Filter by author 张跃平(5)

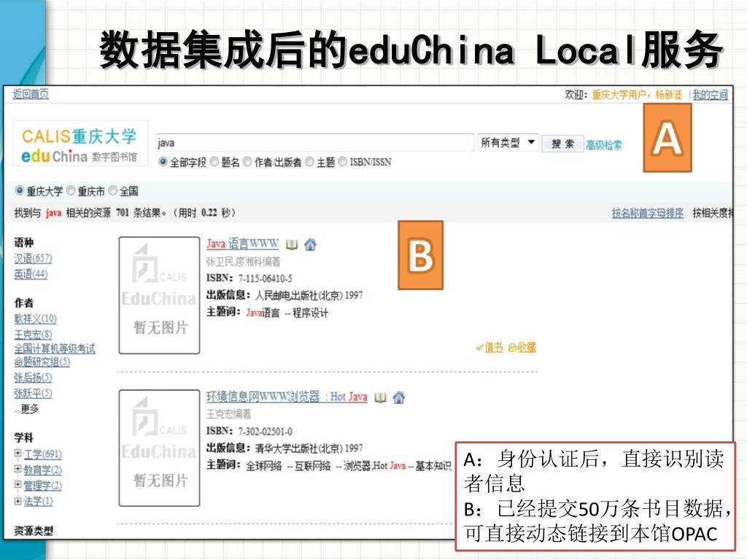34,393
